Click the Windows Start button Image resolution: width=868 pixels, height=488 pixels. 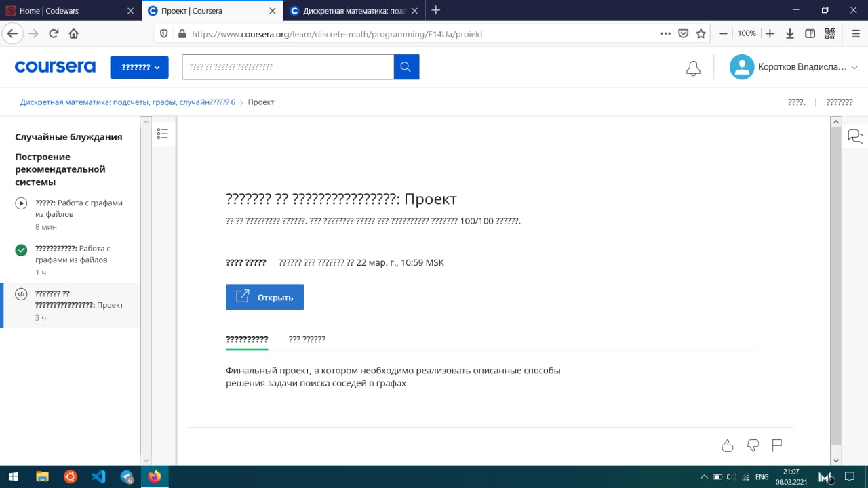point(14,476)
